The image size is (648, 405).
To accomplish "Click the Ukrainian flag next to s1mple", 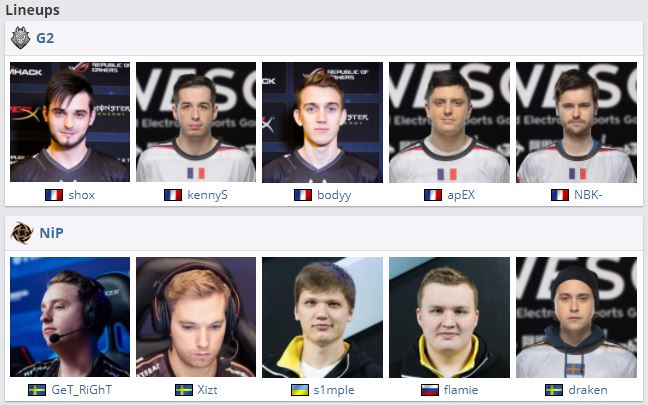I will 300,390.
